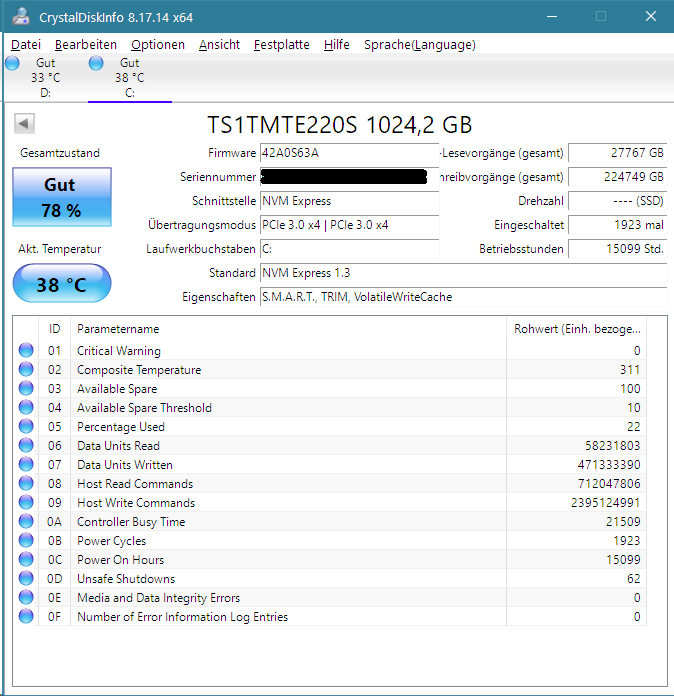Click the blue health orb for drive D:
The image size is (674, 696).
click(12, 63)
